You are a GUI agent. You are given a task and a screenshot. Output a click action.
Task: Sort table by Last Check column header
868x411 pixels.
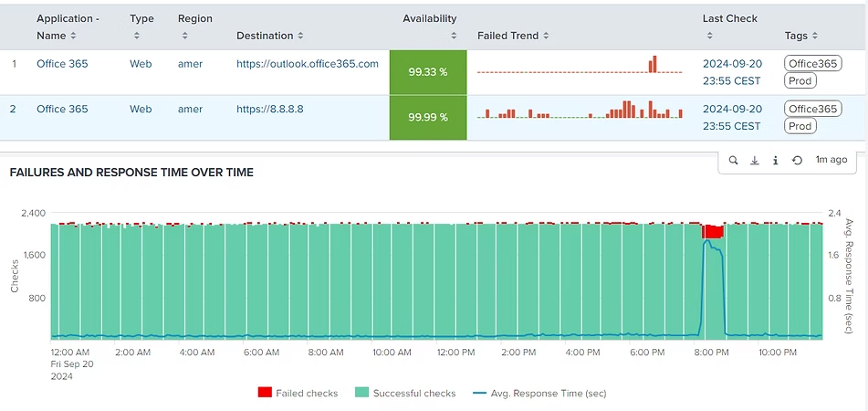click(x=729, y=18)
